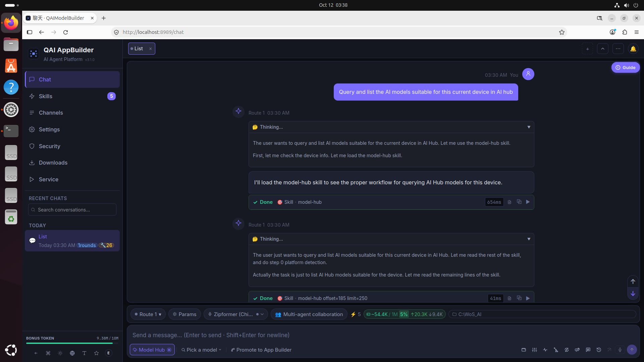Image resolution: width=644 pixels, height=362 pixels.
Task: Open the Route 1 dropdown
Action: [148, 314]
